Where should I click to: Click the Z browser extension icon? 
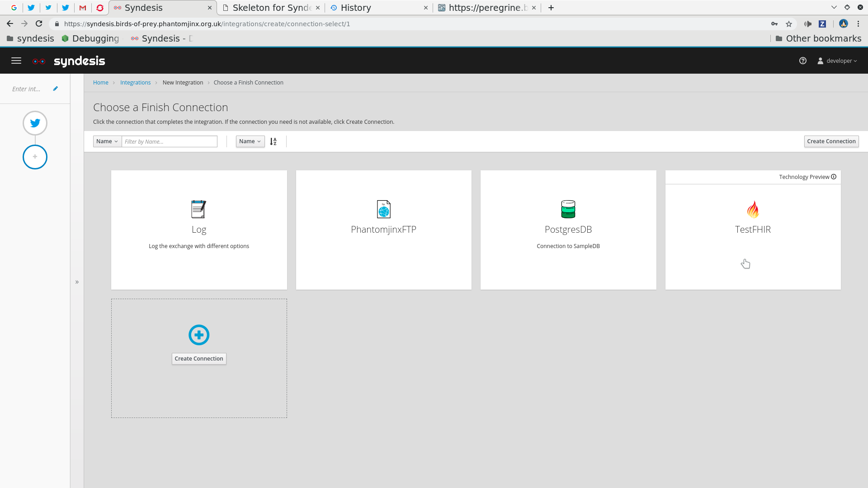(822, 24)
